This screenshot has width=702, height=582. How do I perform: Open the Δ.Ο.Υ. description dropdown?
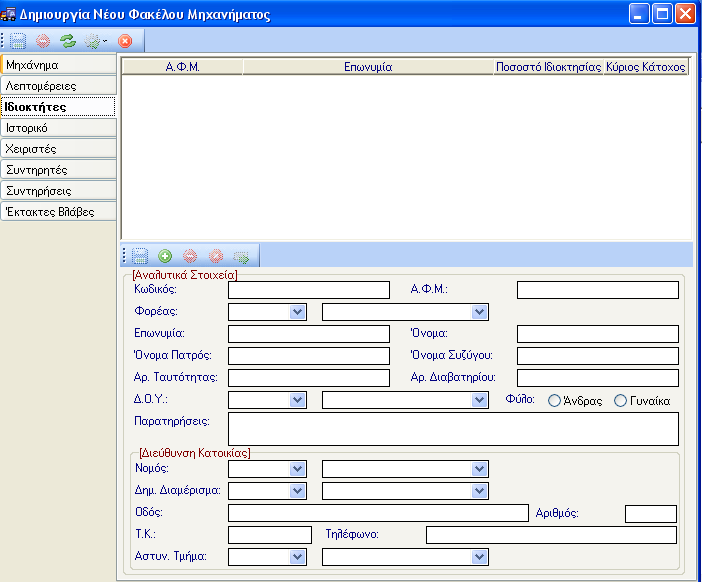[479, 400]
